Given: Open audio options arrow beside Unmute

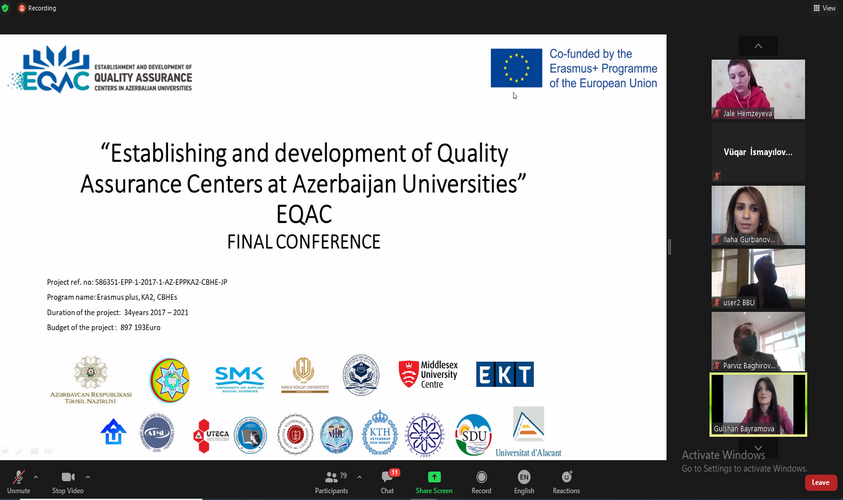Looking at the screenshot, I should [x=37, y=477].
